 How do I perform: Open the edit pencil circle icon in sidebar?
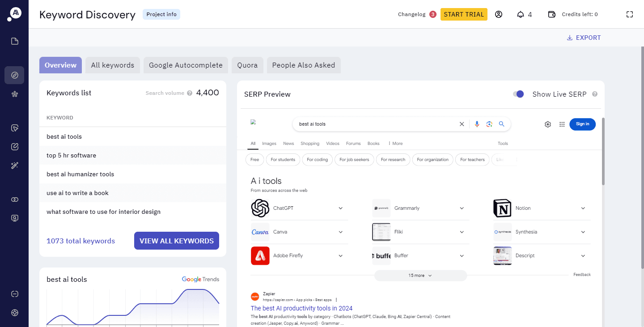14,147
